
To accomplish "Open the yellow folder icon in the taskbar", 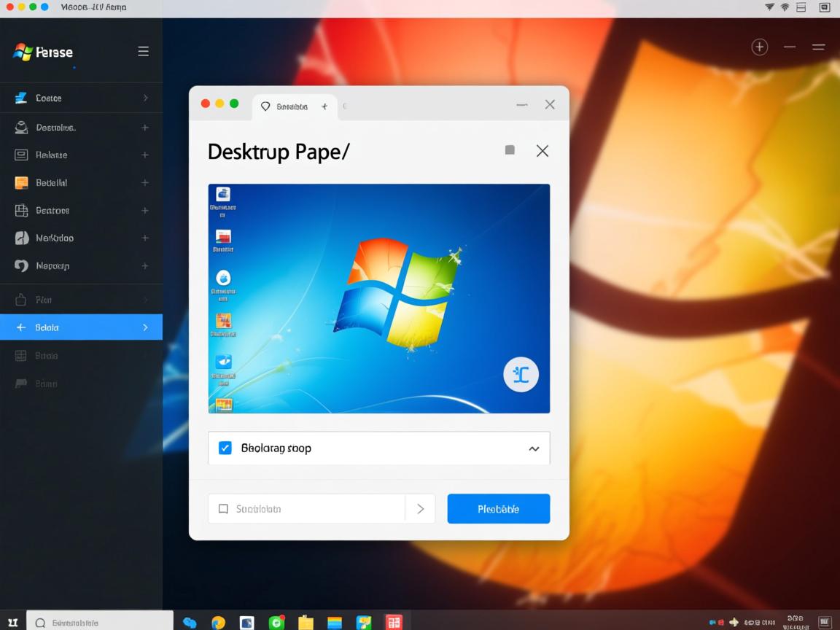I will pos(306,622).
